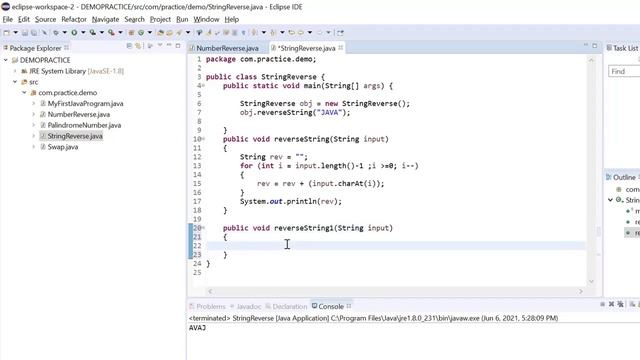Click the New Java Class icon

(x=141, y=33)
